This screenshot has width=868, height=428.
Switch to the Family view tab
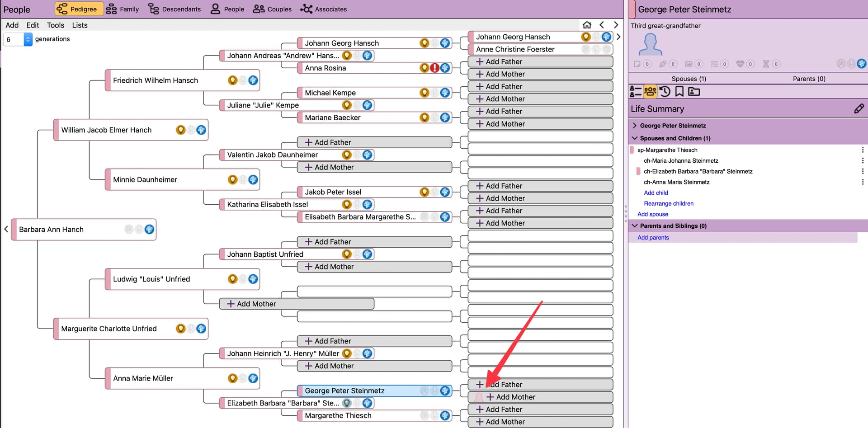[123, 9]
